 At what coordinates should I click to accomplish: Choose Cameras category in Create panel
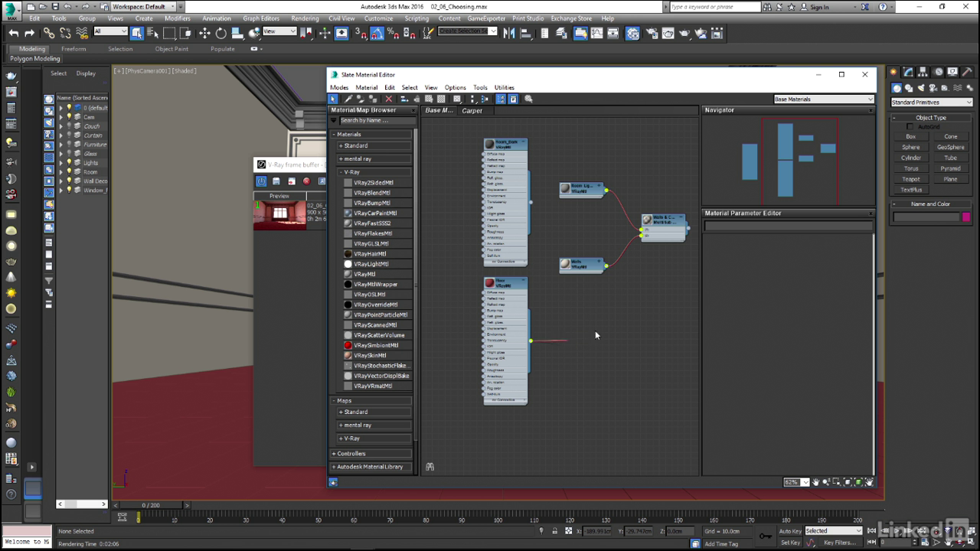[x=933, y=88]
